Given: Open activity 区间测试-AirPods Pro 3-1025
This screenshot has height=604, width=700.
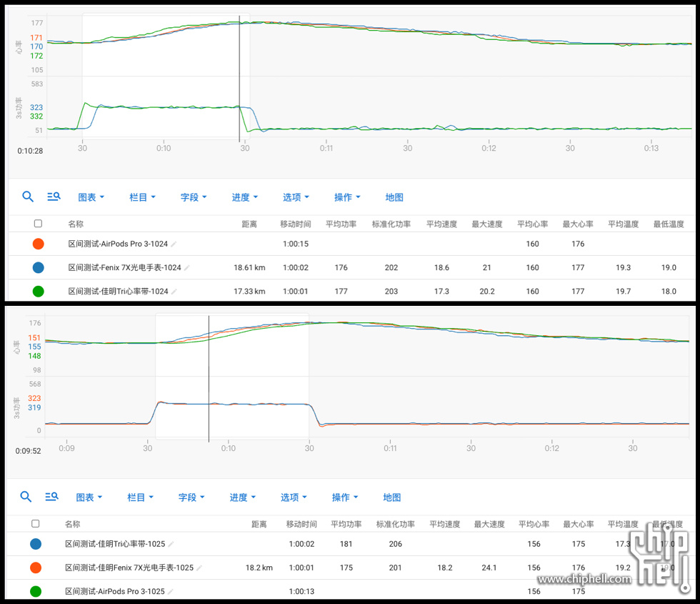Looking at the screenshot, I should 115,592.
